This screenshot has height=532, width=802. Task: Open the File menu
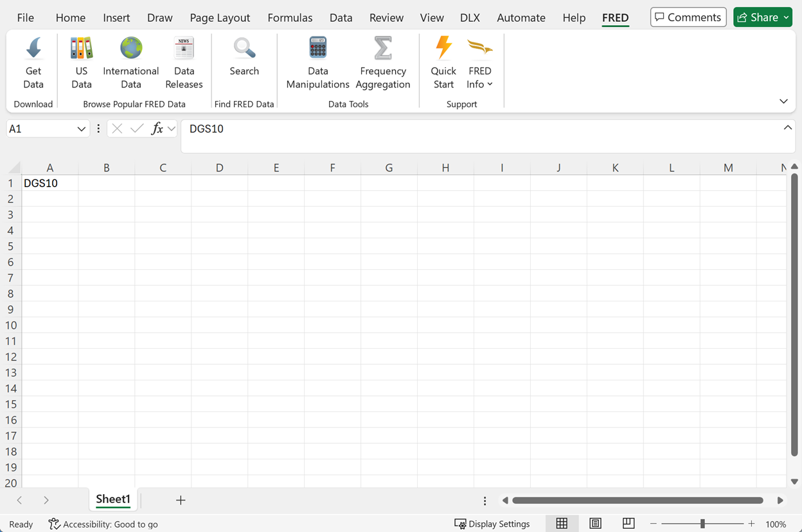click(26, 17)
